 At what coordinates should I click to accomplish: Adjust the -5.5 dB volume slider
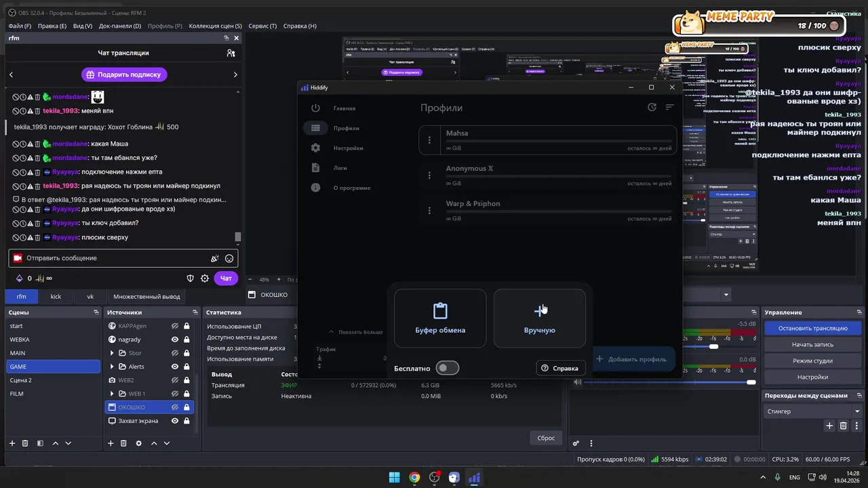[713, 346]
